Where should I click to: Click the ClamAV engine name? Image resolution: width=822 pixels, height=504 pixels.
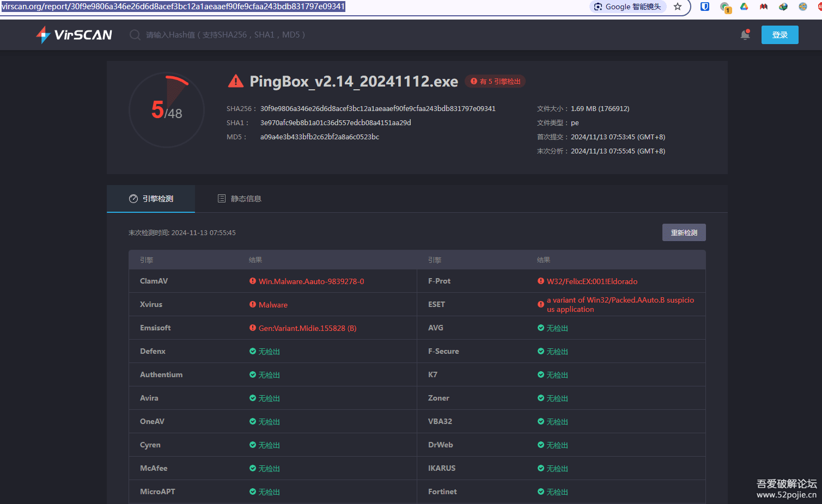tap(154, 281)
